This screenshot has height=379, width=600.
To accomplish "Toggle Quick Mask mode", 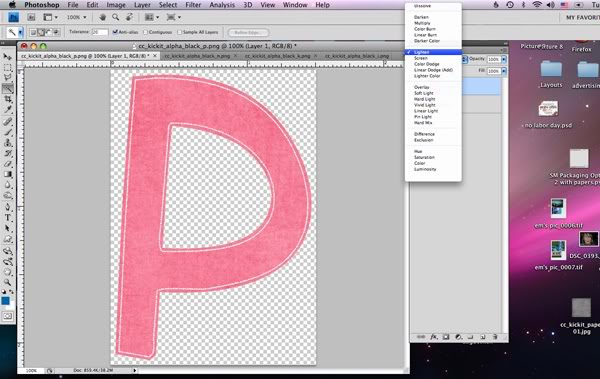I will [x=7, y=316].
